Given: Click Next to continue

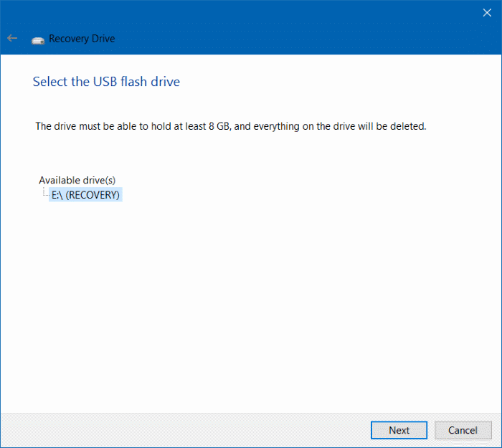Looking at the screenshot, I should click(x=399, y=430).
